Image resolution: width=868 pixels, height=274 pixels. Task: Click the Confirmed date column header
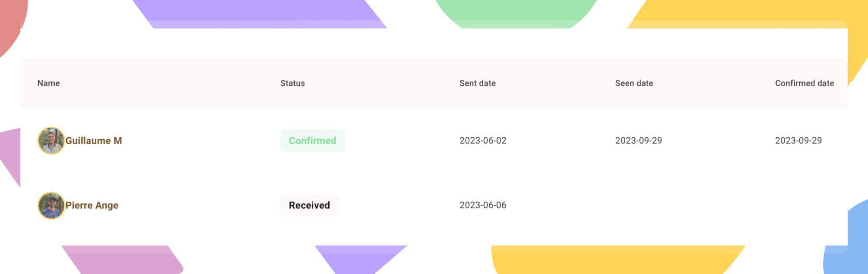[804, 83]
